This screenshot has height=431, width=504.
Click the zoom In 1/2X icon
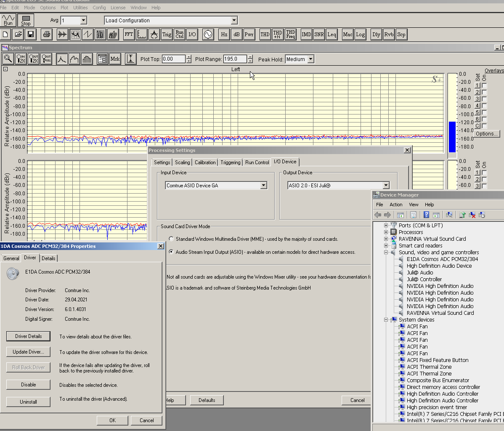point(21,59)
